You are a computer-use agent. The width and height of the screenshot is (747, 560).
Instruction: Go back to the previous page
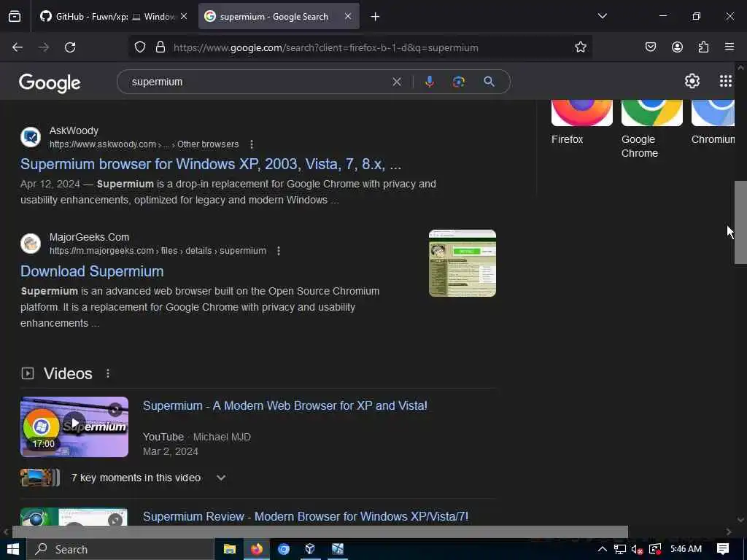coord(18,47)
